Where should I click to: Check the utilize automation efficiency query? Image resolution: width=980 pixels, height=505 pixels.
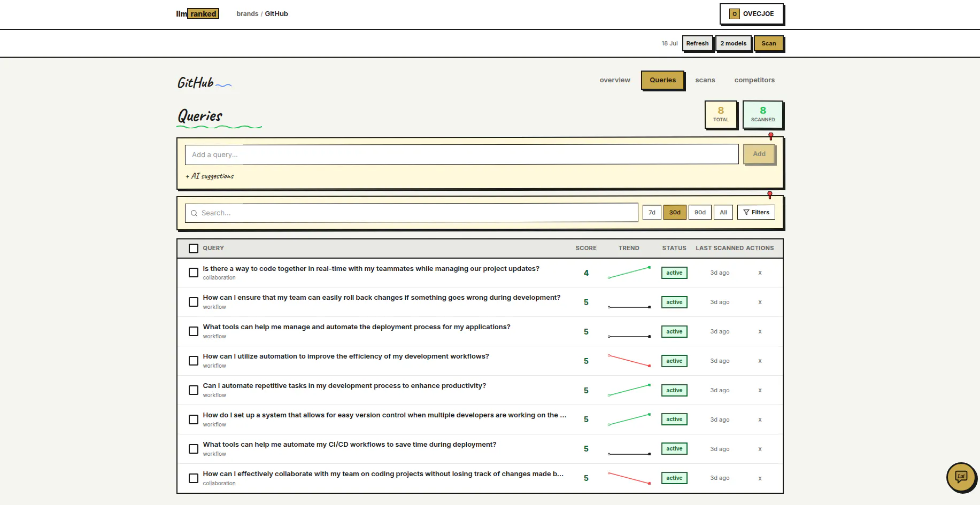(x=194, y=361)
